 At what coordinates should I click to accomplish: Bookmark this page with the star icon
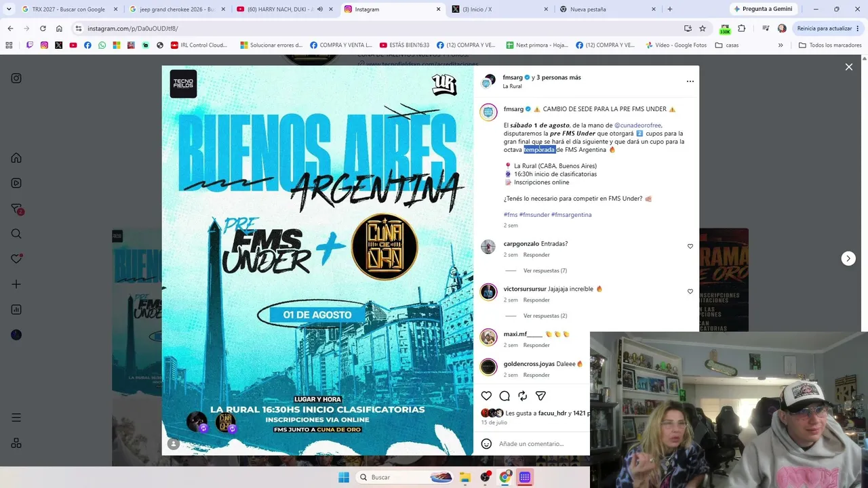703,28
